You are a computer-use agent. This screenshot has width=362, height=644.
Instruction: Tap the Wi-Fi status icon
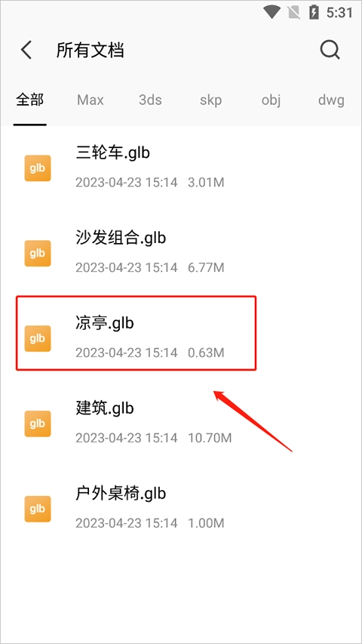coord(271,12)
